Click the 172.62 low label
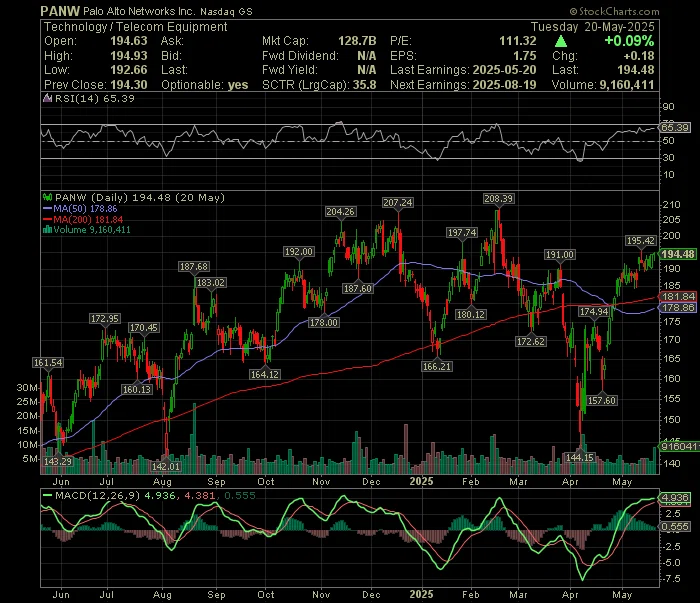Image resolution: width=700 pixels, height=603 pixels. pos(531,341)
